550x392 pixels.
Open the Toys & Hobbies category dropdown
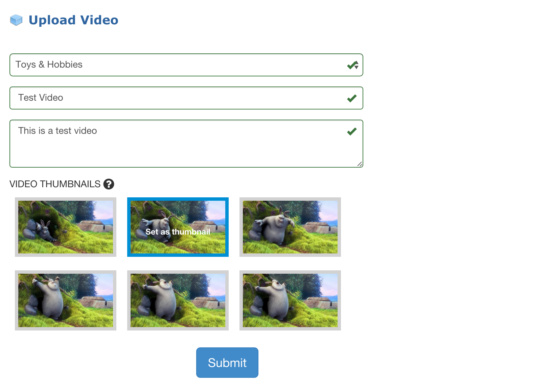pyautogui.click(x=186, y=65)
